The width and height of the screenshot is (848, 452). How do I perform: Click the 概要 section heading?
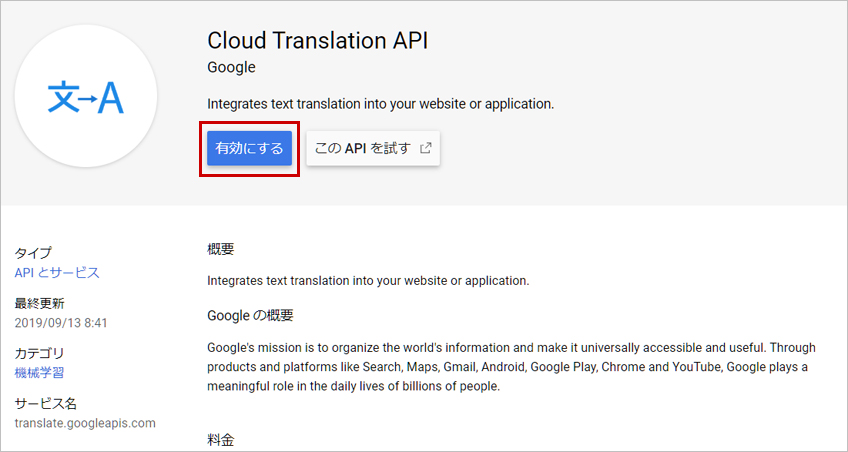(221, 249)
